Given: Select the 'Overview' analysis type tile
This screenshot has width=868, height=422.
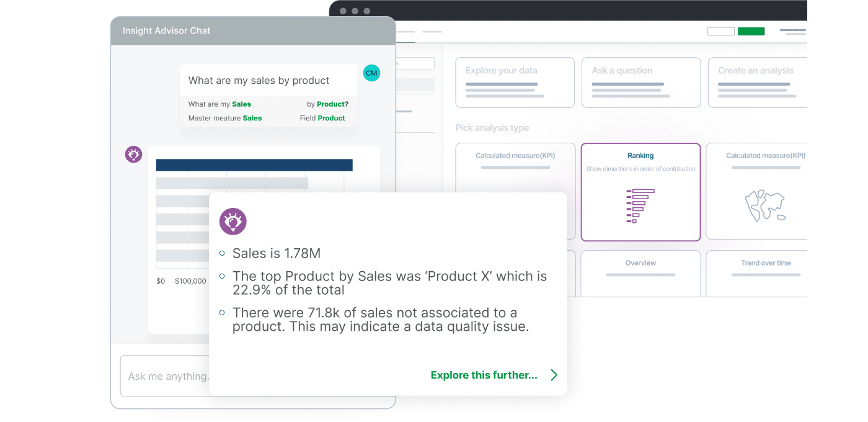Looking at the screenshot, I should 640,273.
